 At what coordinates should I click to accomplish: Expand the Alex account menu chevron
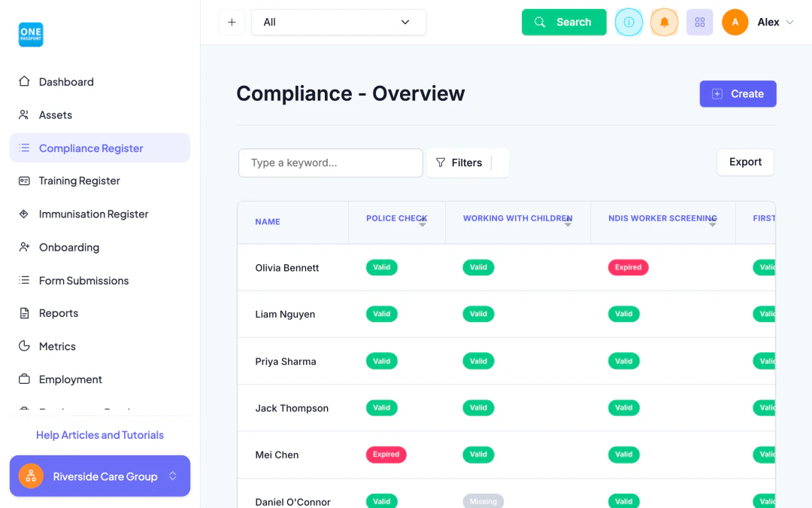(789, 23)
